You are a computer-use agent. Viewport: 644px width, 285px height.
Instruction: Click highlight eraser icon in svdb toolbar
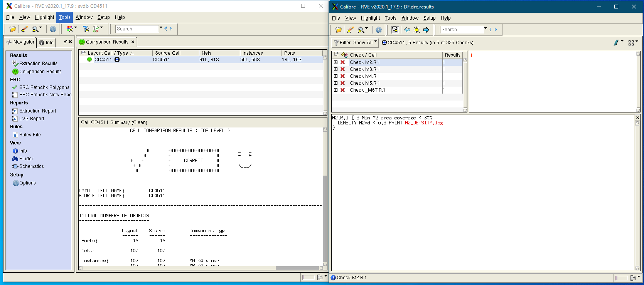click(24, 29)
